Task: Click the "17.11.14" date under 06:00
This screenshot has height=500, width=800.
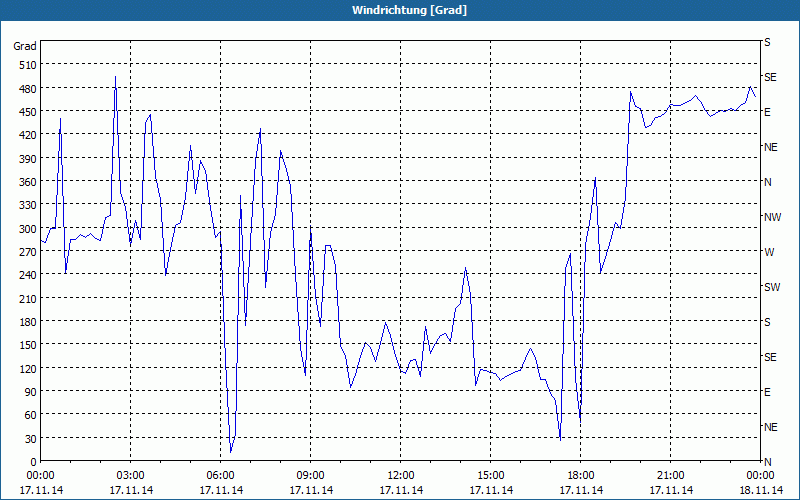Action: [221, 490]
